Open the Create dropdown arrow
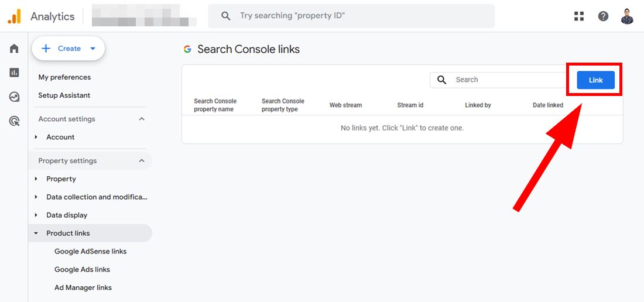The image size is (644, 302). tap(93, 49)
